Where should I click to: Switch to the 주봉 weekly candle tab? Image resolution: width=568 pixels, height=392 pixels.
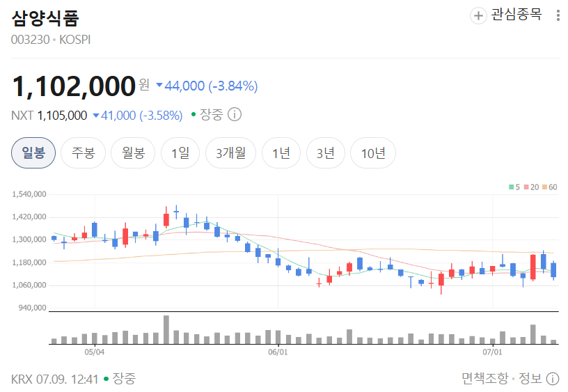(x=83, y=153)
